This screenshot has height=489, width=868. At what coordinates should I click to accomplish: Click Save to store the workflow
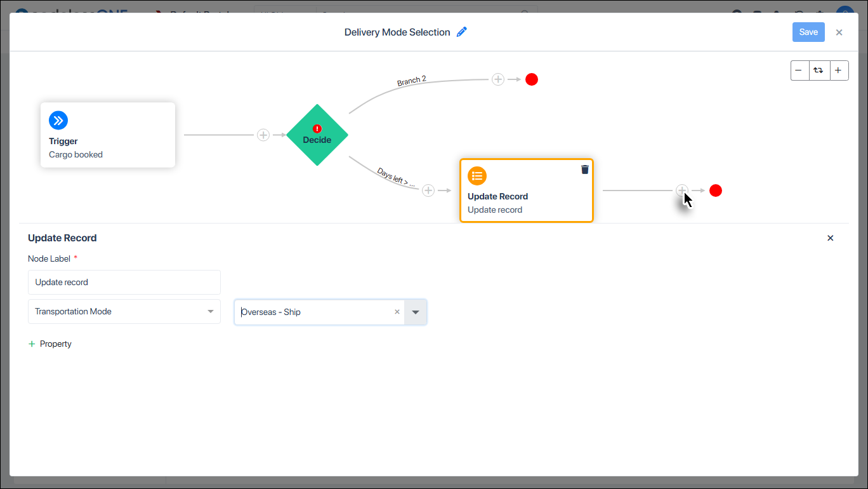pyautogui.click(x=808, y=32)
